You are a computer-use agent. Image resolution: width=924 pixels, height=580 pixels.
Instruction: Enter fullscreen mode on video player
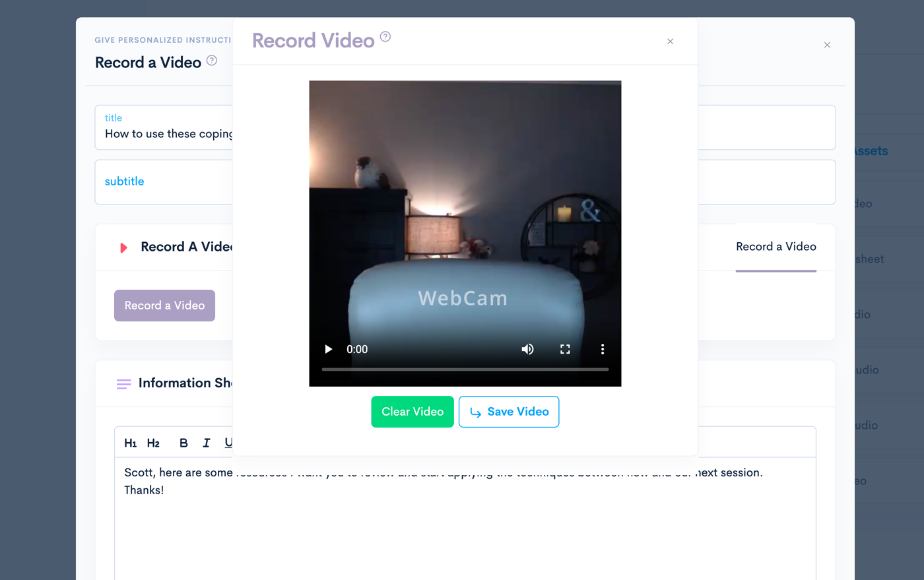[x=565, y=349]
